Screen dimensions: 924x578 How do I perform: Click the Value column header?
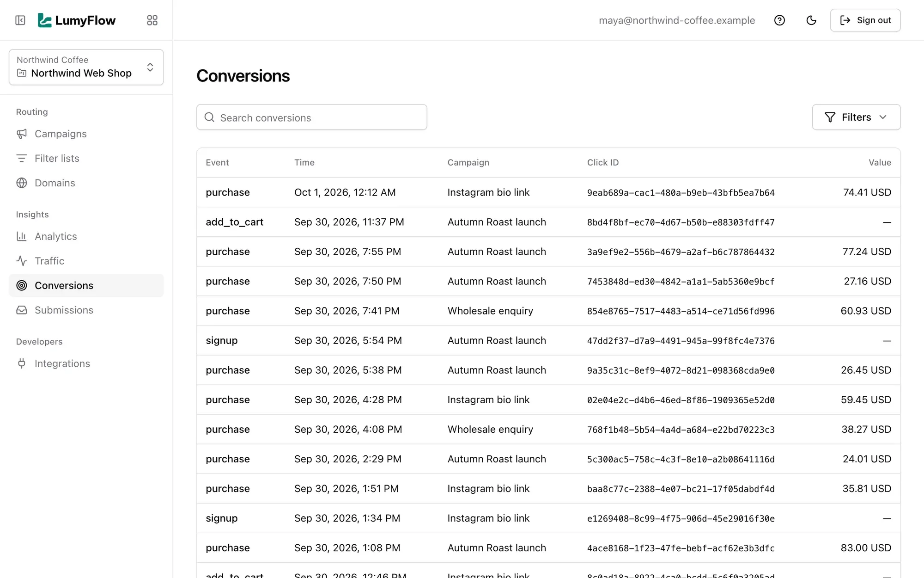[x=880, y=162]
